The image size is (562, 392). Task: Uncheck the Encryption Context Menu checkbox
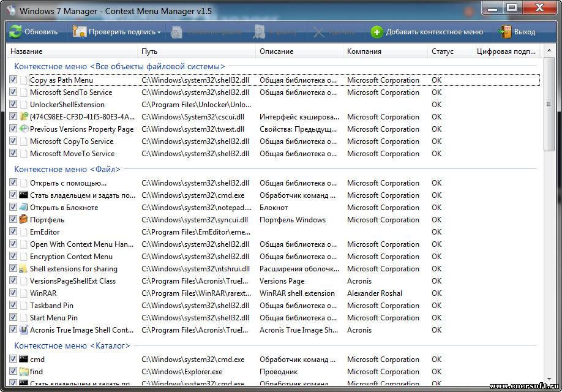13,255
